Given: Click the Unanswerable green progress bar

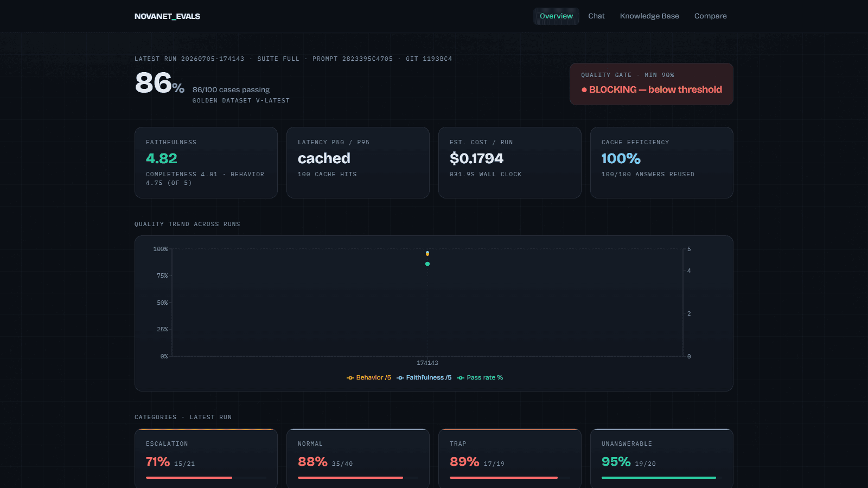Looking at the screenshot, I should pos(659,478).
